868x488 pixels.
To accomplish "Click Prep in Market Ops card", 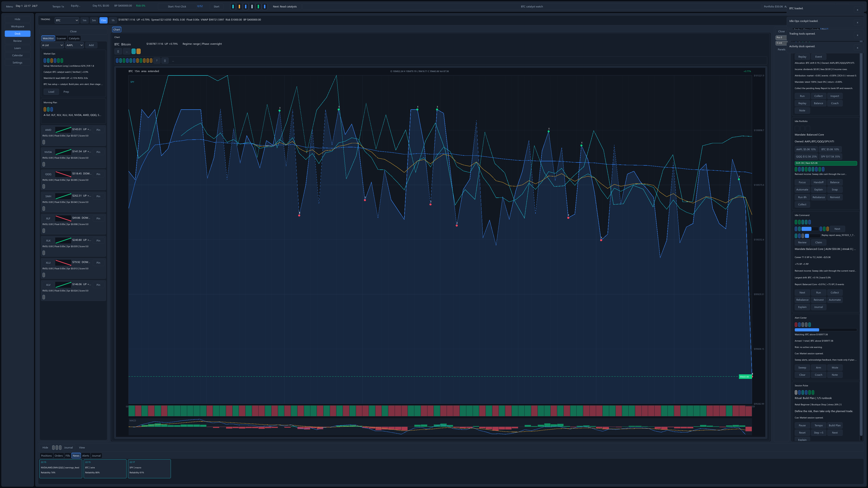I will tap(66, 91).
